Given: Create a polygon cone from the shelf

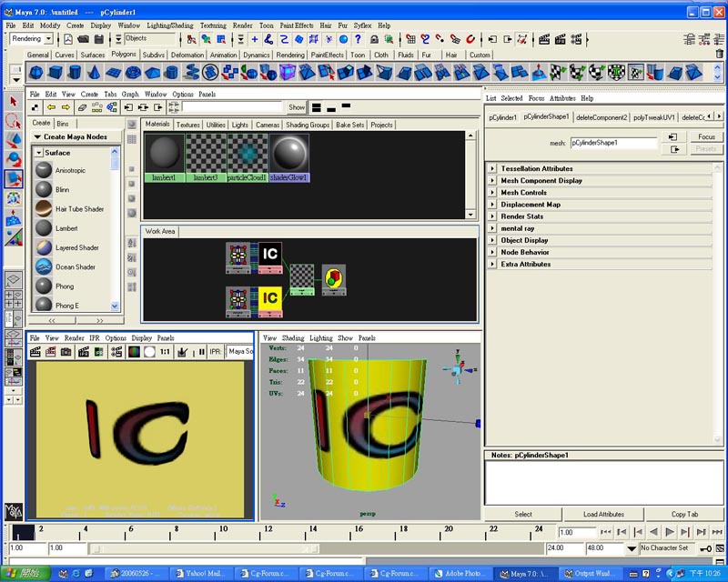Looking at the screenshot, I should point(95,73).
